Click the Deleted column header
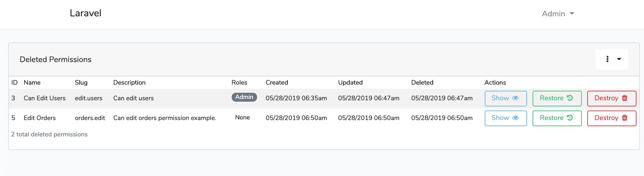644x176 pixels. pyautogui.click(x=422, y=83)
